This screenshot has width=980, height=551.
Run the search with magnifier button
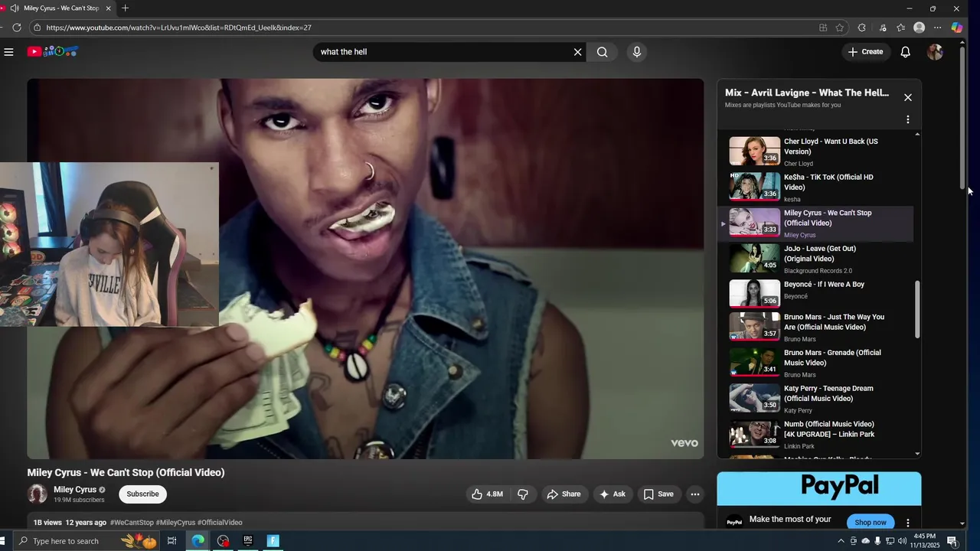603,52
